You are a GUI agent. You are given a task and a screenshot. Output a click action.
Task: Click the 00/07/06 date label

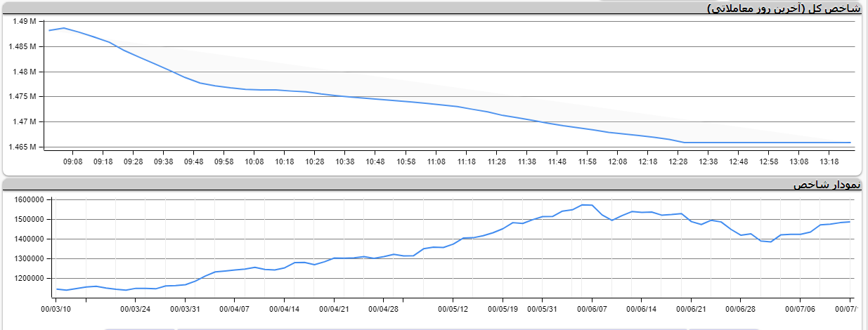coord(800,308)
